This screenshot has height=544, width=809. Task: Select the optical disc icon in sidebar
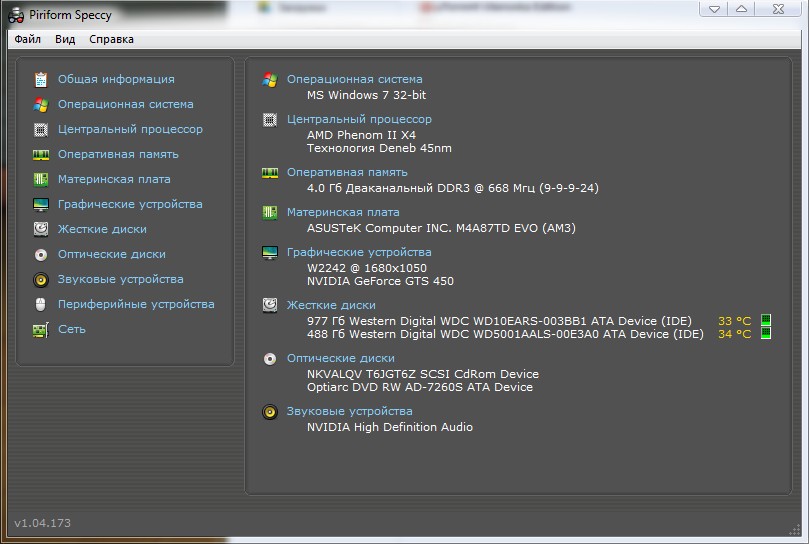40,254
